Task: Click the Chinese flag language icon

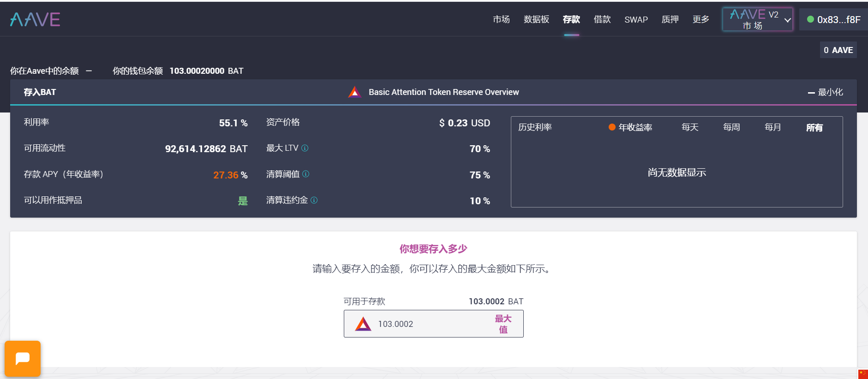Action: [862, 374]
